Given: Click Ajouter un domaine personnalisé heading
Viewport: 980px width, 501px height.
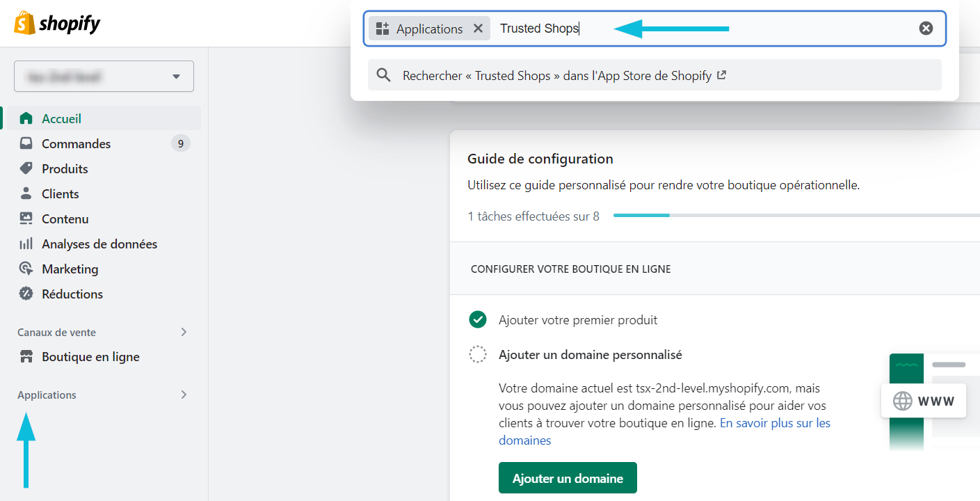Looking at the screenshot, I should click(x=591, y=355).
